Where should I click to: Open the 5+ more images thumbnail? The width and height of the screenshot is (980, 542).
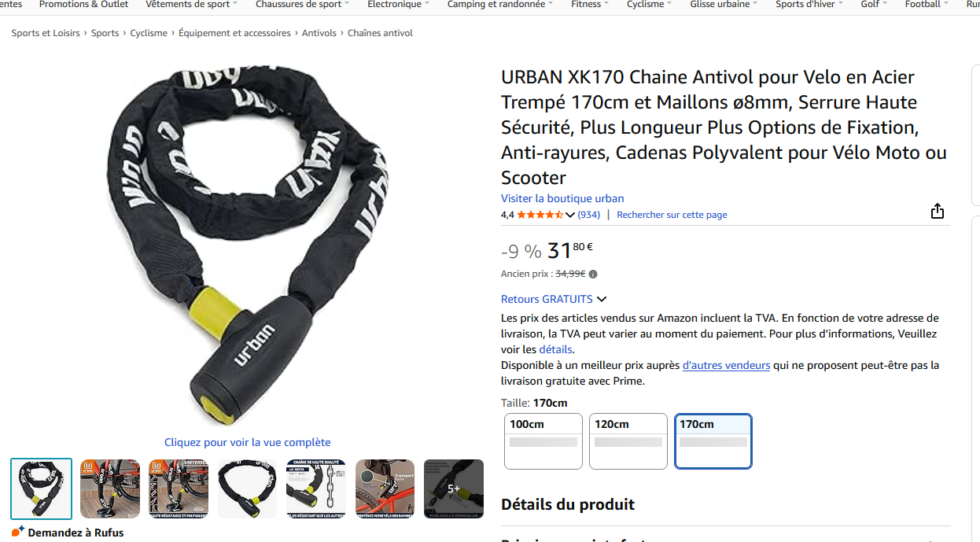(454, 489)
